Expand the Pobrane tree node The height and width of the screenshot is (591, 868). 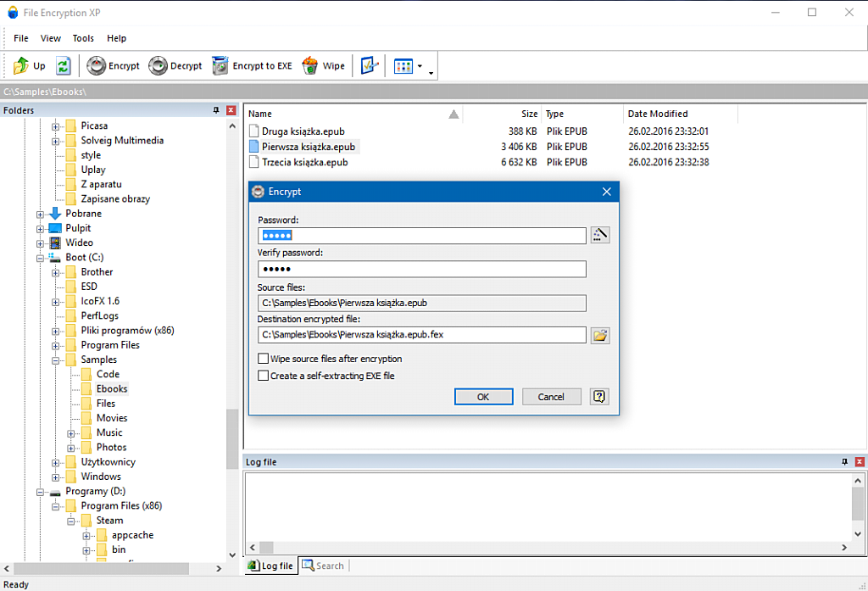click(x=40, y=215)
